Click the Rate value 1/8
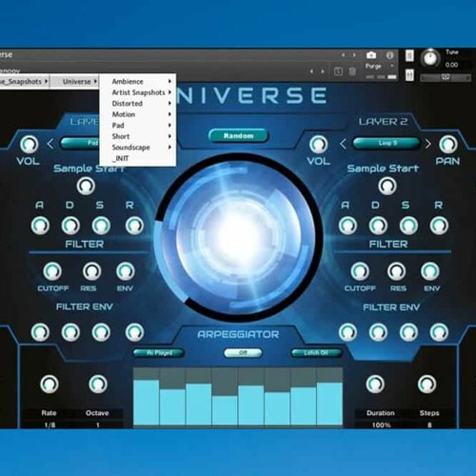 50,425
